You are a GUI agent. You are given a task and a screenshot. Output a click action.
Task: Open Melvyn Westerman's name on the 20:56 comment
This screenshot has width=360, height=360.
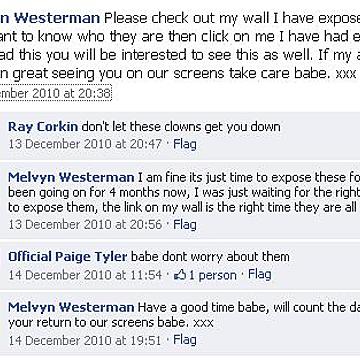[x=71, y=177]
